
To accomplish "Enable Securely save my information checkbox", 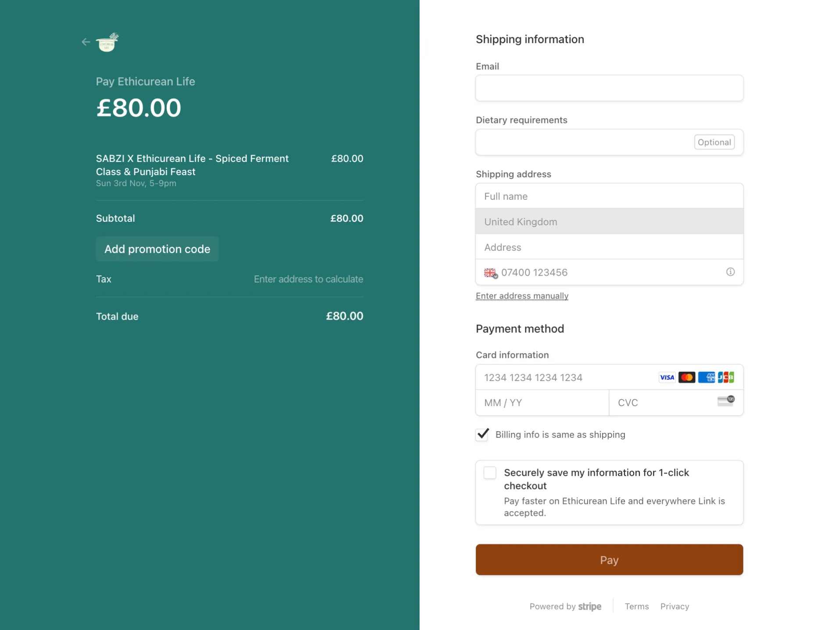I will tap(490, 473).
